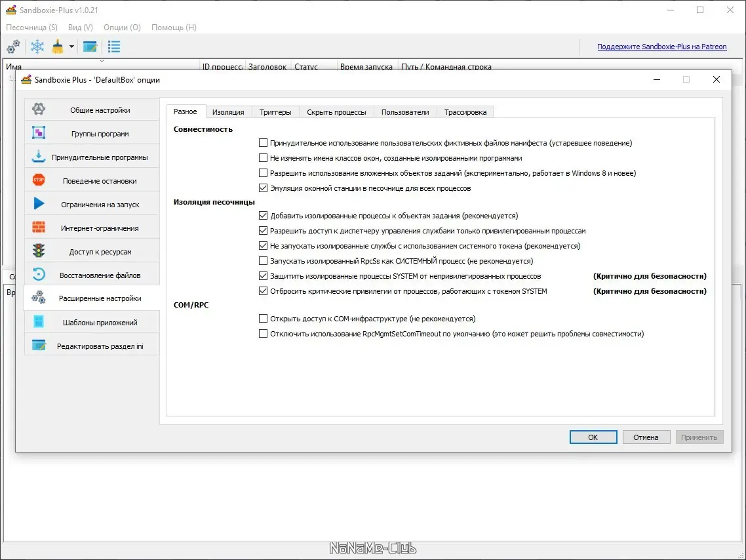The image size is (746, 560).
Task: Open the dropdown arrow beside the broom
Action: [71, 47]
